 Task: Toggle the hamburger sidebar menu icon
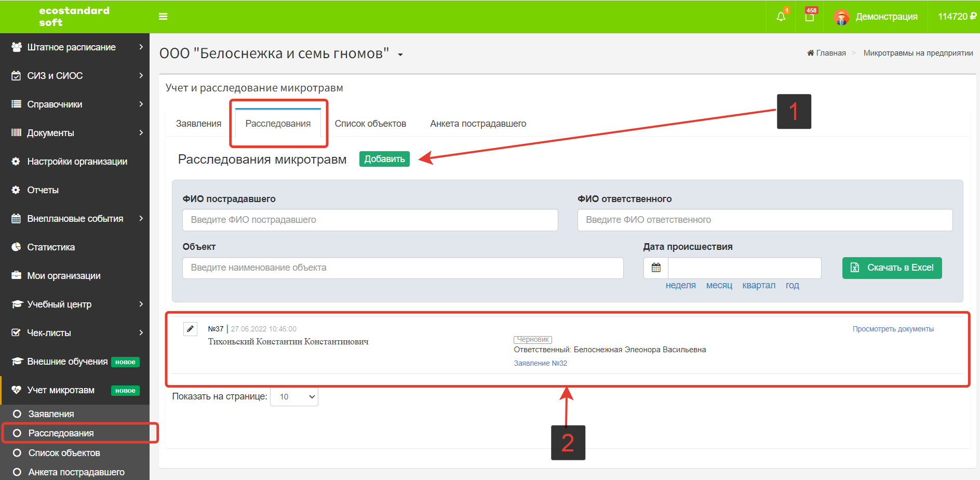[163, 17]
